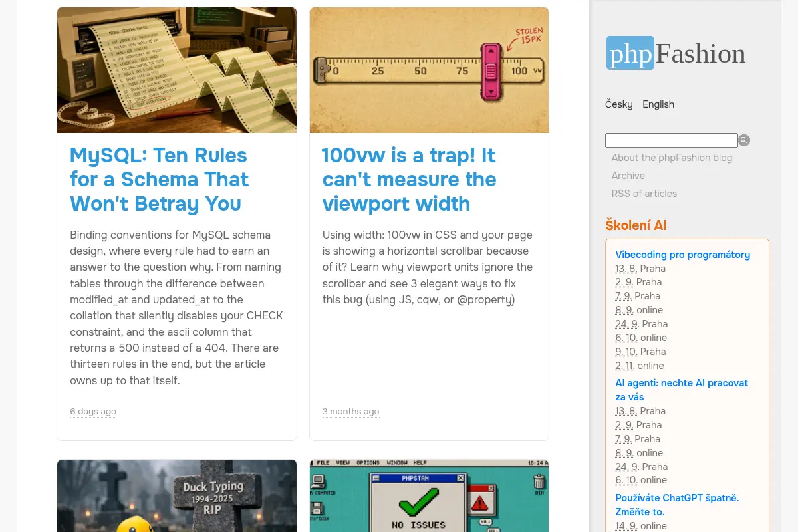Select '8. 9. online' under AI agenti
This screenshot has width=798, height=532.
[x=639, y=453]
